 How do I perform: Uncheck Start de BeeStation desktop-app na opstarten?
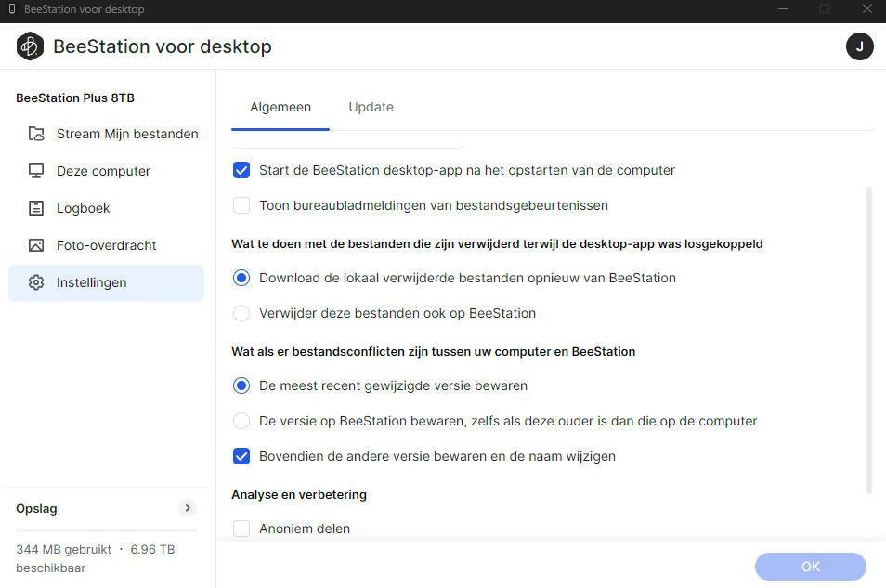point(241,170)
